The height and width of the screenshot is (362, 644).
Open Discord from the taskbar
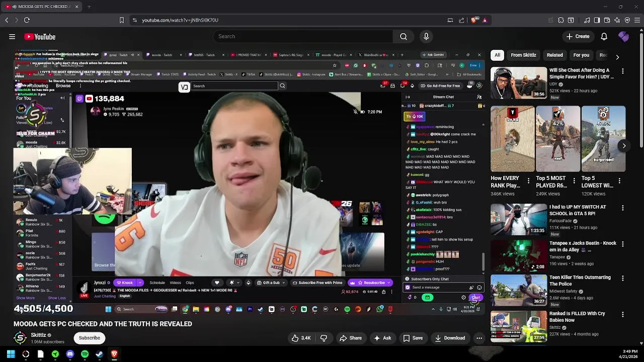(x=70, y=354)
